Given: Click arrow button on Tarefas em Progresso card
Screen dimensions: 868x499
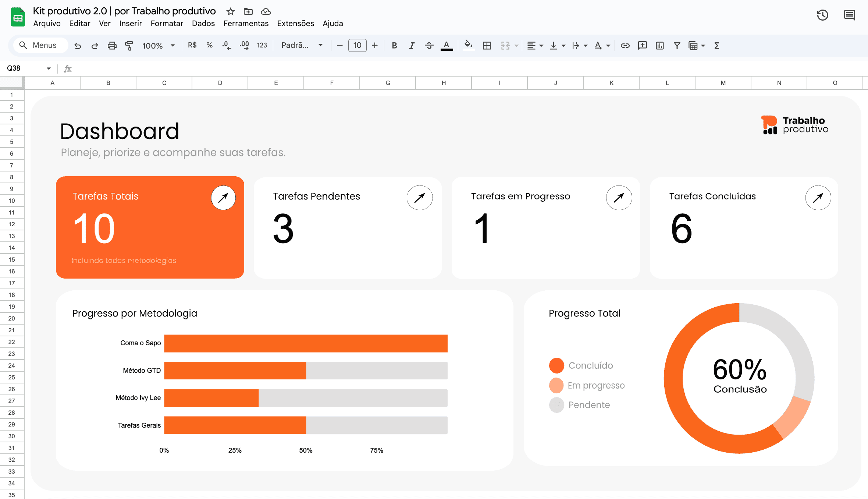Looking at the screenshot, I should click(619, 198).
